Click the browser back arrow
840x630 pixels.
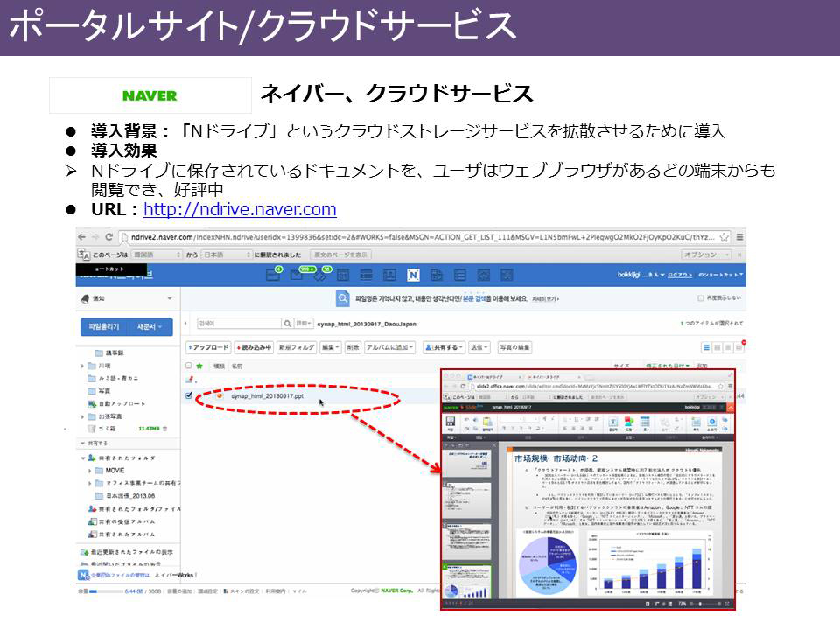tap(81, 237)
